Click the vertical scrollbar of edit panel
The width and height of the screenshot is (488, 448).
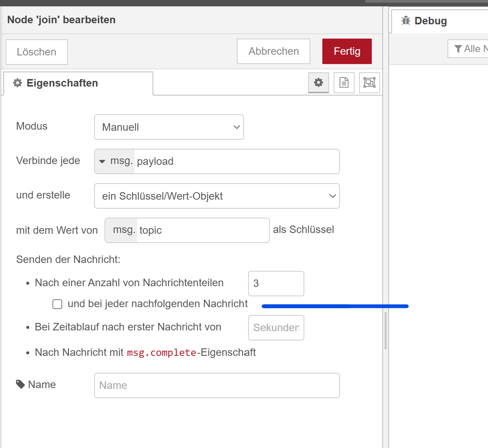pos(386,331)
